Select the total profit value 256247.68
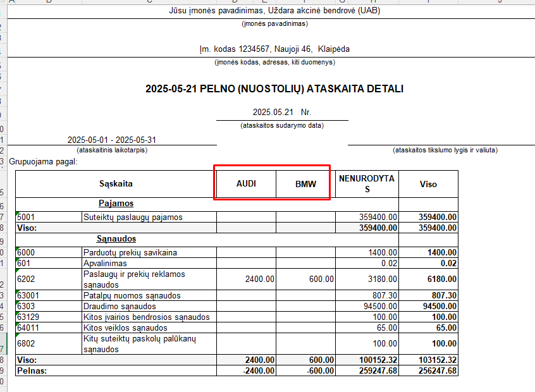 pyautogui.click(x=428, y=371)
